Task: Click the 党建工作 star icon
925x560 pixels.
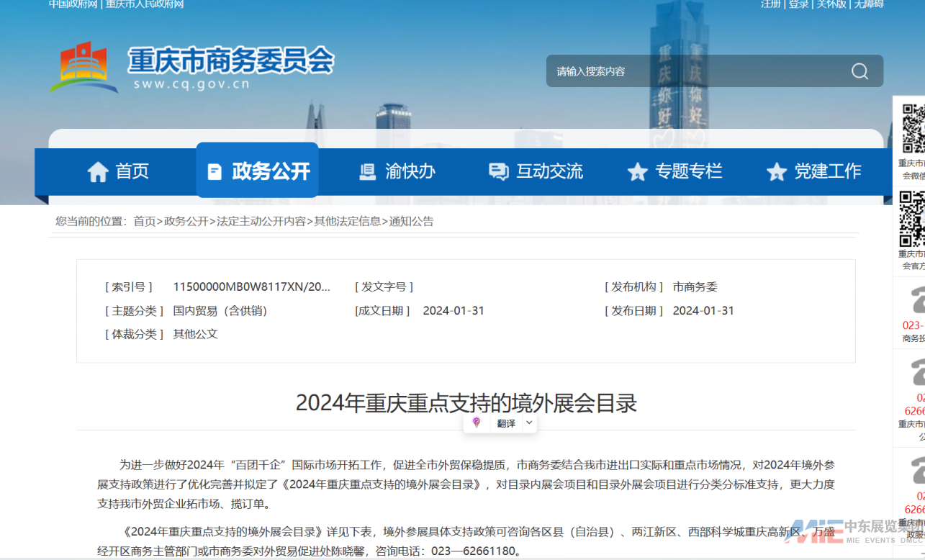Action: click(776, 172)
